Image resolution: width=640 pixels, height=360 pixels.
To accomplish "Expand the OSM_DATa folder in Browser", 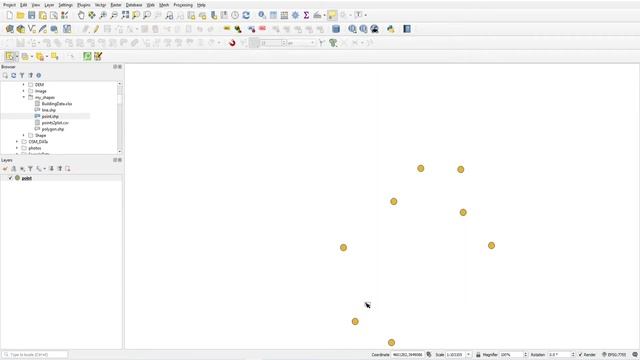I will 17,142.
